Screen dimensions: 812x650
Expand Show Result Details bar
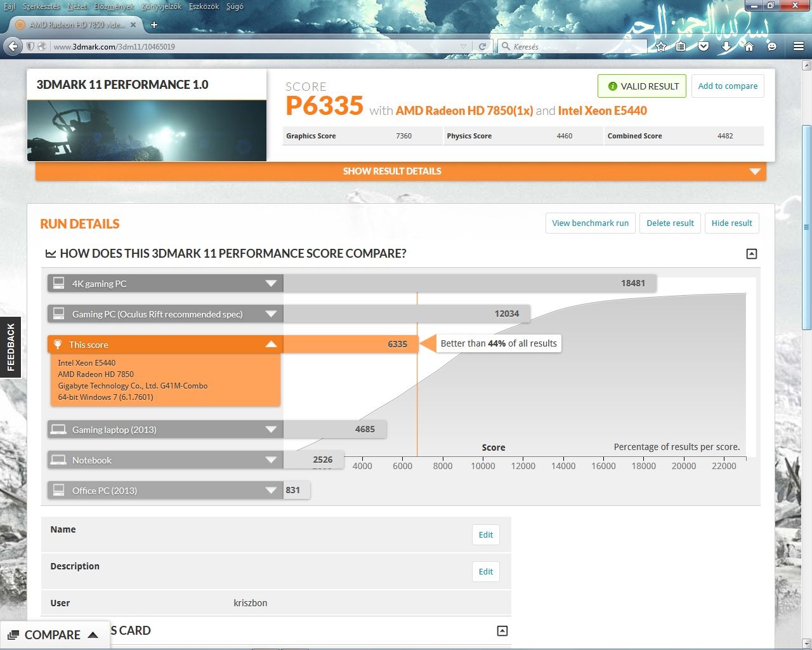click(401, 171)
